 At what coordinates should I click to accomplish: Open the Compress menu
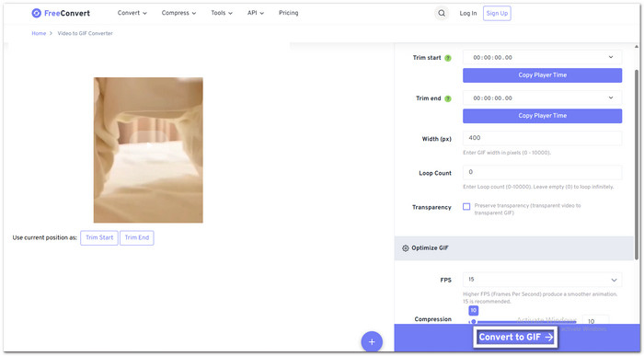[178, 13]
